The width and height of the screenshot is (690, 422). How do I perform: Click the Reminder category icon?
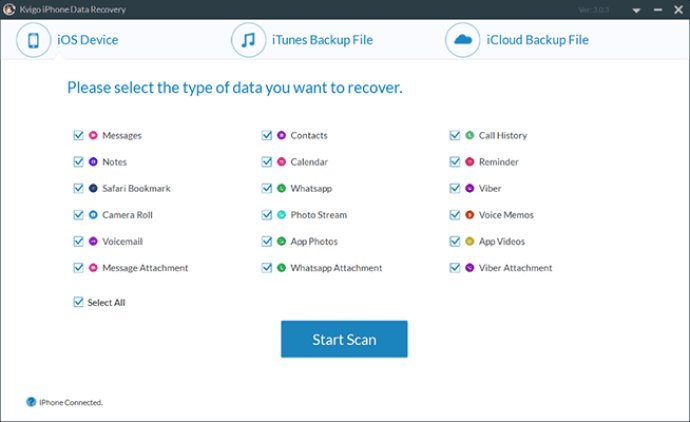[x=470, y=161]
